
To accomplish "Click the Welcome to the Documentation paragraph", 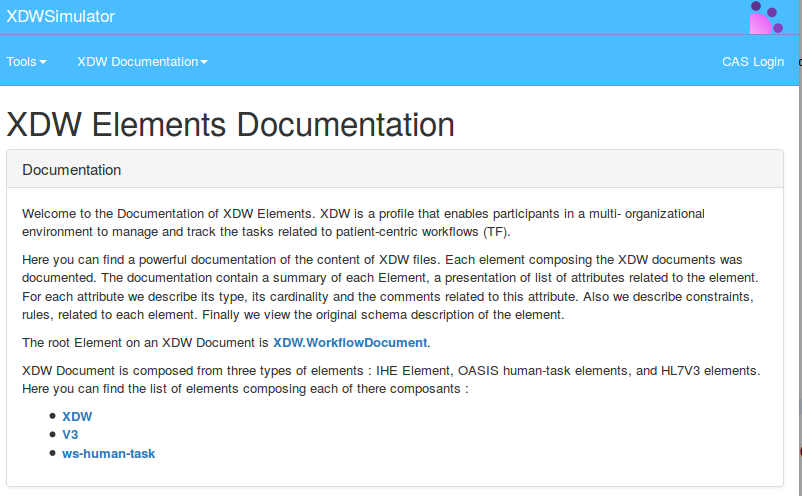I will pyautogui.click(x=360, y=223).
